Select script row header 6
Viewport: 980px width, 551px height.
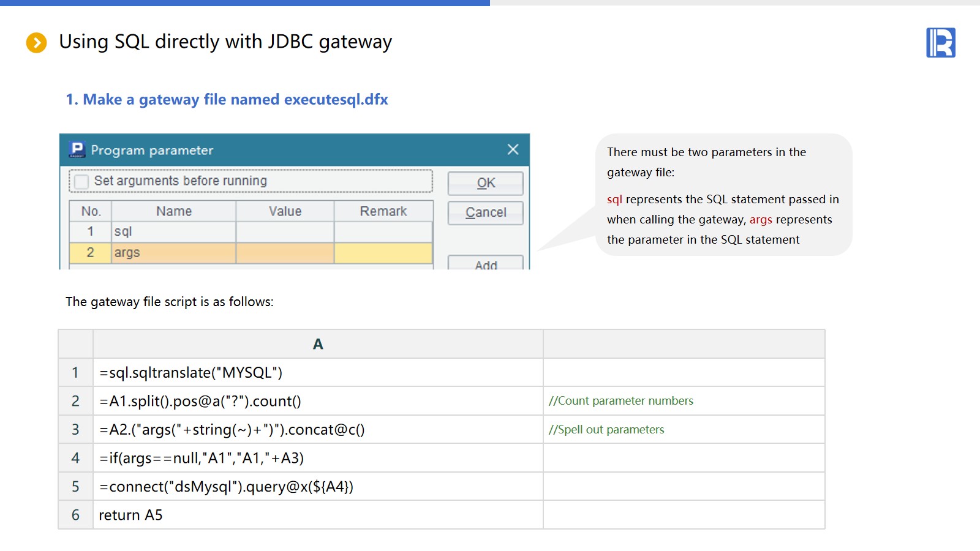(75, 515)
